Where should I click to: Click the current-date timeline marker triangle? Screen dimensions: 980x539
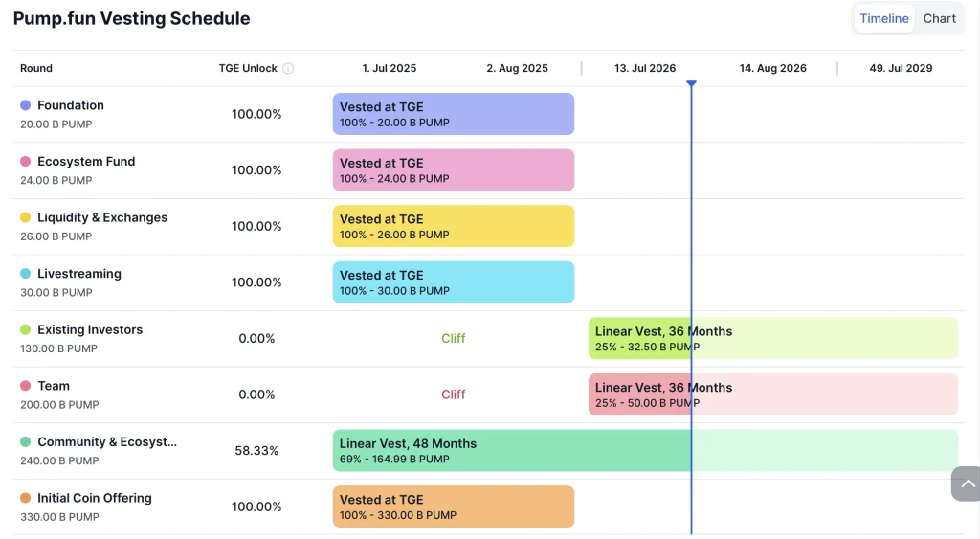[691, 83]
